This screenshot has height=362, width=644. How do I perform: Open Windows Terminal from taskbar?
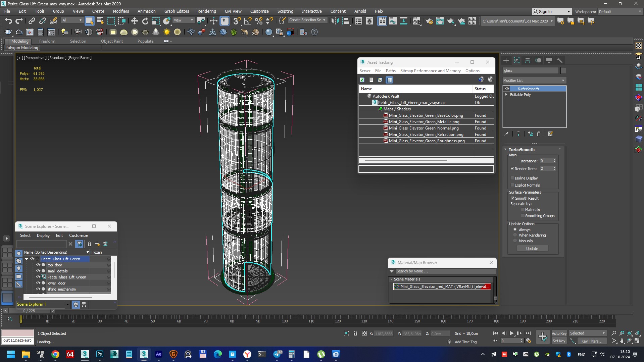(x=262, y=354)
